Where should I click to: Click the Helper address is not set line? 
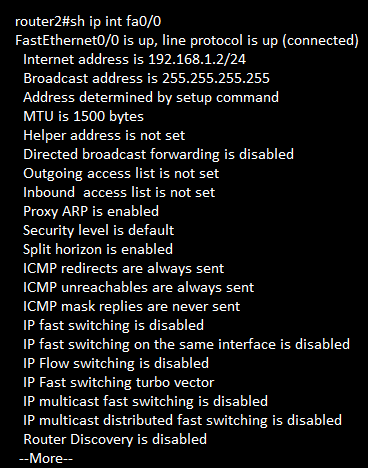click(104, 136)
